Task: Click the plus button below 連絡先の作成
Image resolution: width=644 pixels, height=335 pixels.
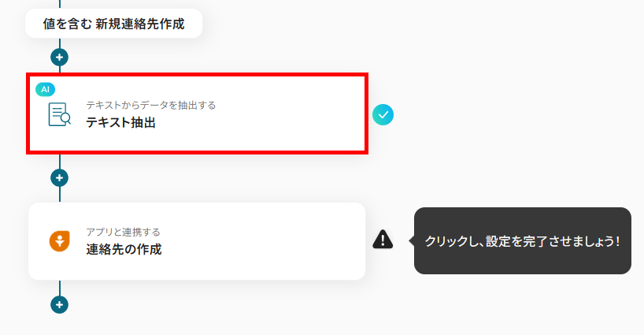Action: (x=60, y=304)
